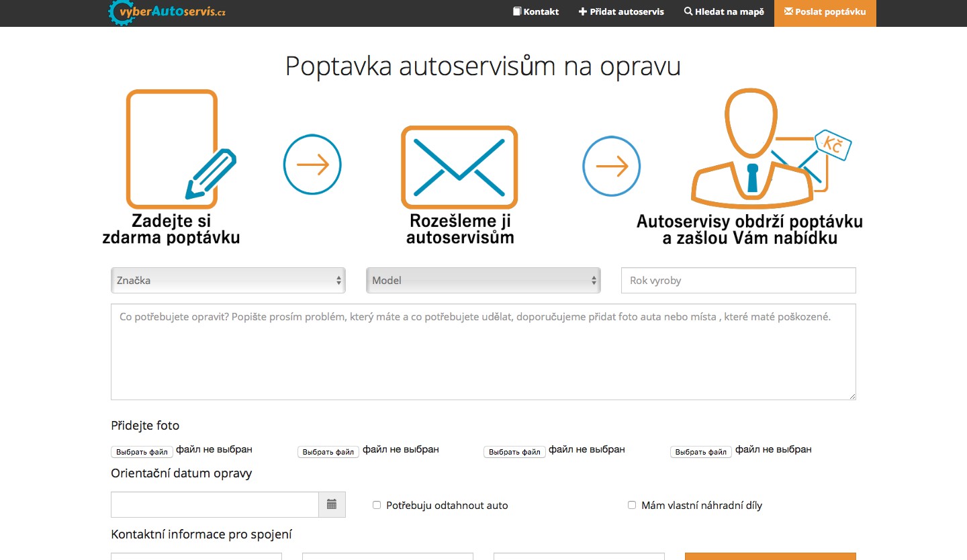Check Mám vlastní náhradní díly
The height and width of the screenshot is (560, 967).
pyautogui.click(x=632, y=505)
